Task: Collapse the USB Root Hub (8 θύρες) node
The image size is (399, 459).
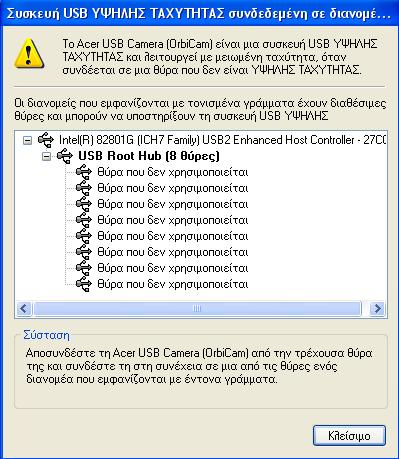Action: coord(47,156)
